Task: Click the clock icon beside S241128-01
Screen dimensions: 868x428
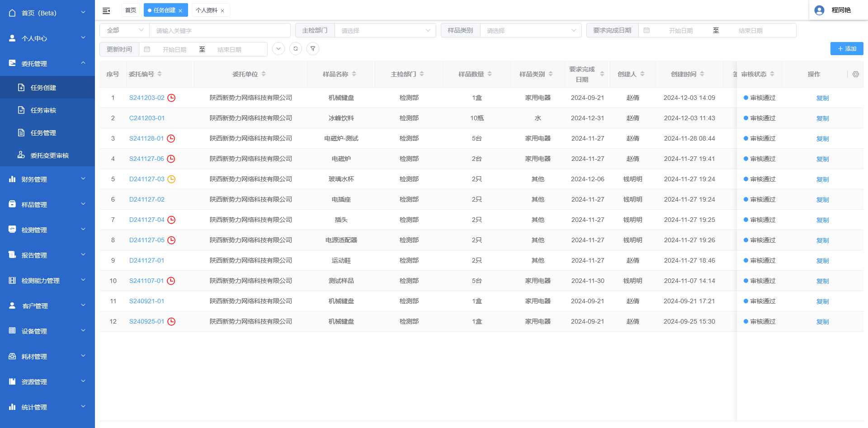Action: tap(171, 138)
